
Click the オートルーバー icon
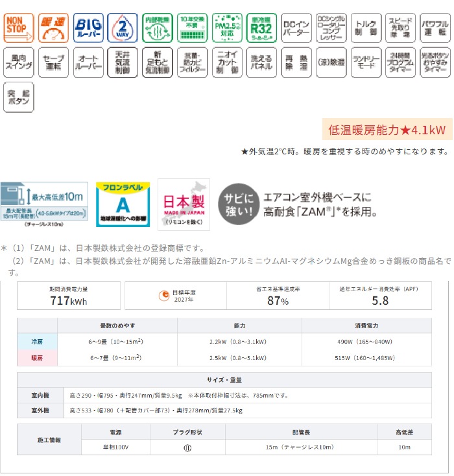pos(87,63)
